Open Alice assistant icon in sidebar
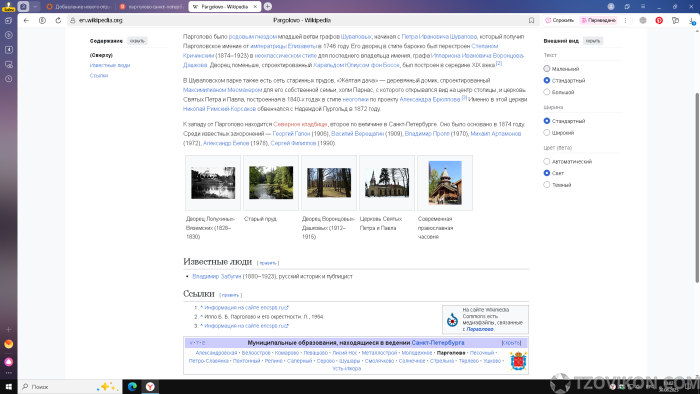The width and height of the screenshot is (700, 394). 8,361
